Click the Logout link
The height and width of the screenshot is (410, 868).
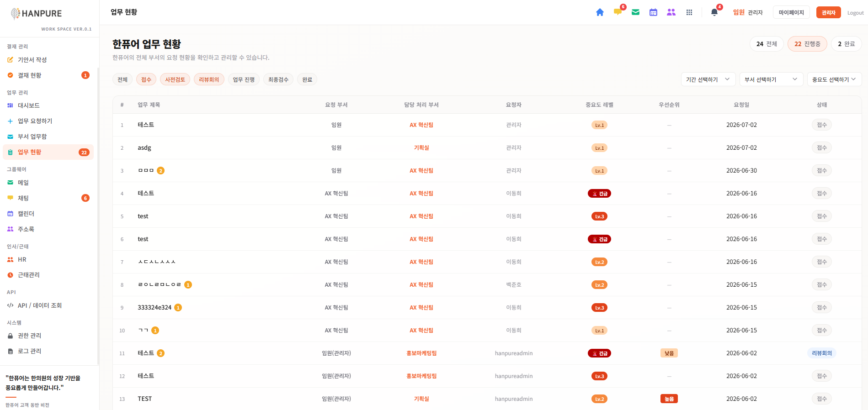coord(855,13)
